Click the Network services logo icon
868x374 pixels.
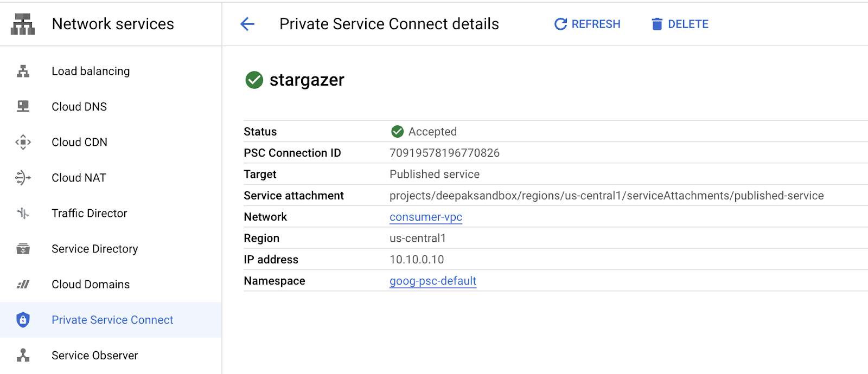click(x=22, y=24)
